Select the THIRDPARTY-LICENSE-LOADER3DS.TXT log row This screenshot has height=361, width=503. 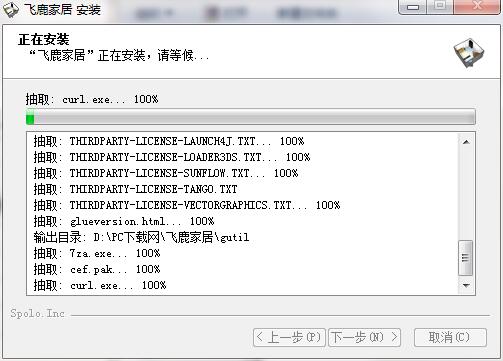(172, 157)
